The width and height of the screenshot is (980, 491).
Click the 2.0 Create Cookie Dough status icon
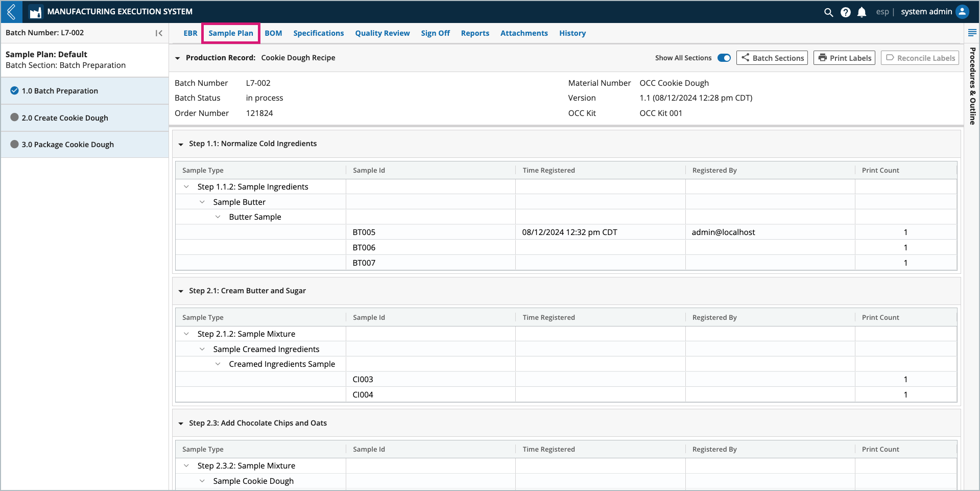pyautogui.click(x=14, y=117)
